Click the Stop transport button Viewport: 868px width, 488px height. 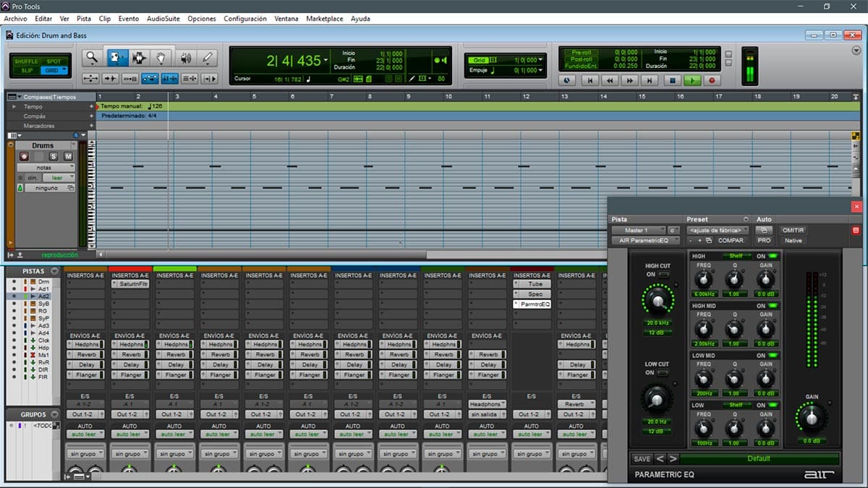[x=672, y=81]
